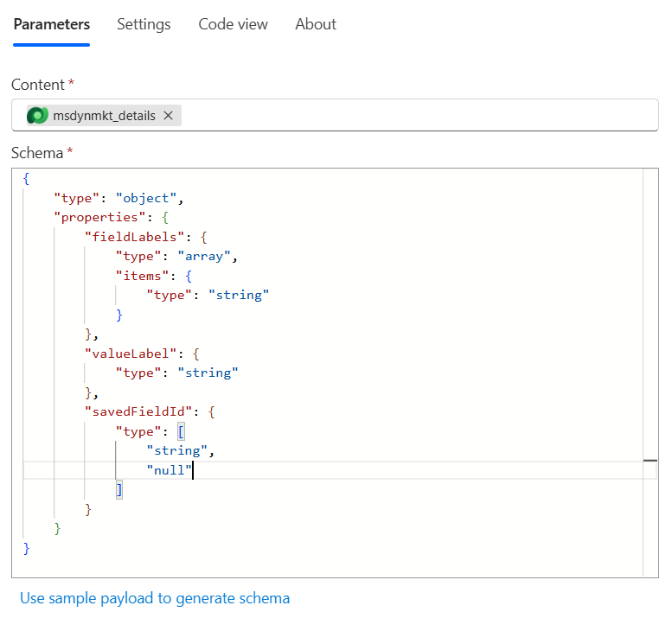Click the "array" value in schema
Viewport: 672px width, 631px height.
coord(206,256)
